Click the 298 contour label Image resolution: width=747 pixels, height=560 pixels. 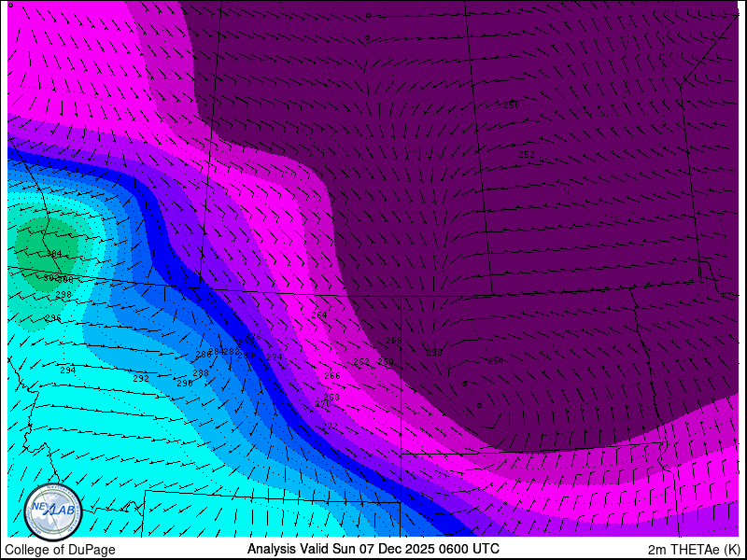click(63, 295)
